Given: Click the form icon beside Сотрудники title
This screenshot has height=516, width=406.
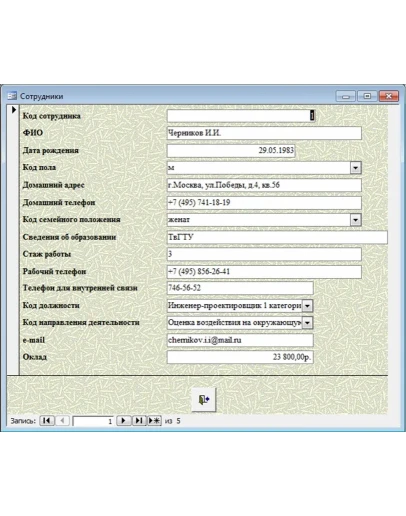Looking at the screenshot, I should pyautogui.click(x=12, y=96).
